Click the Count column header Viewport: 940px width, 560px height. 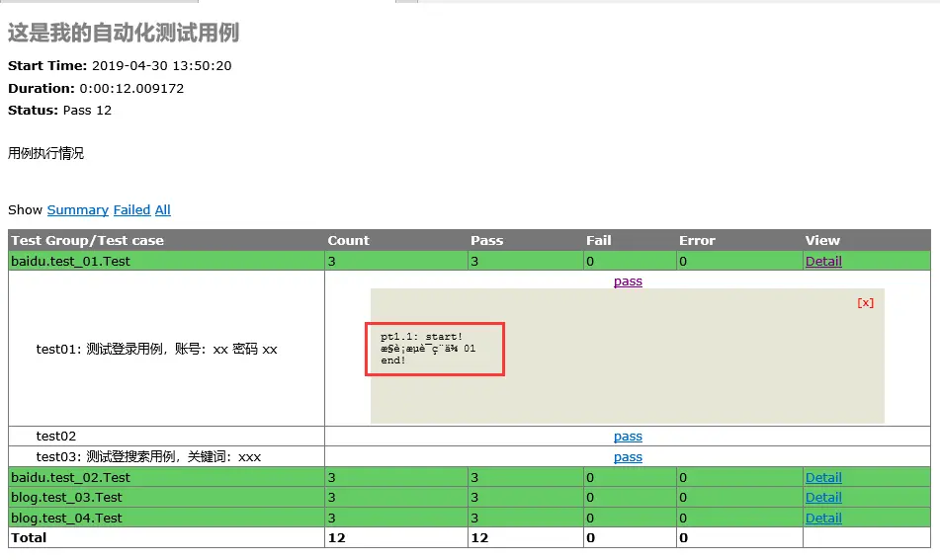click(348, 240)
